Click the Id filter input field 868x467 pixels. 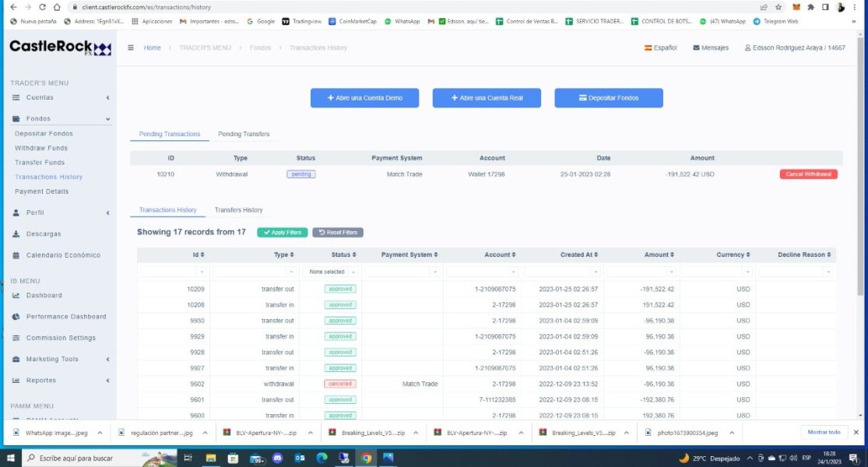(x=174, y=272)
